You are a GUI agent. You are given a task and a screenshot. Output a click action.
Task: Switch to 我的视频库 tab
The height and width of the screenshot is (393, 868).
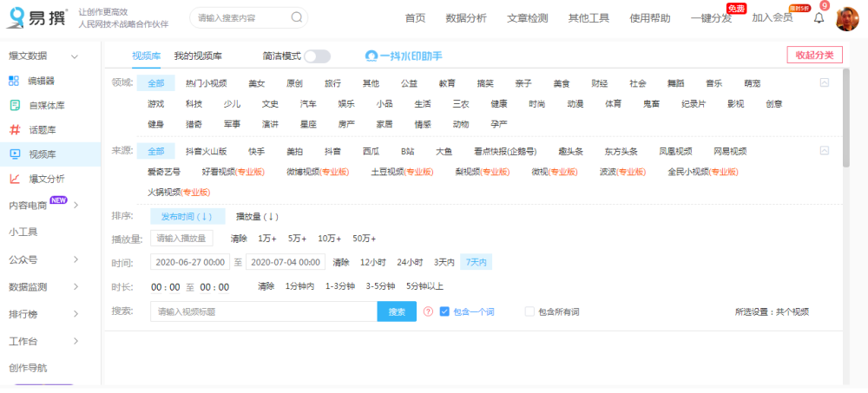[198, 56]
